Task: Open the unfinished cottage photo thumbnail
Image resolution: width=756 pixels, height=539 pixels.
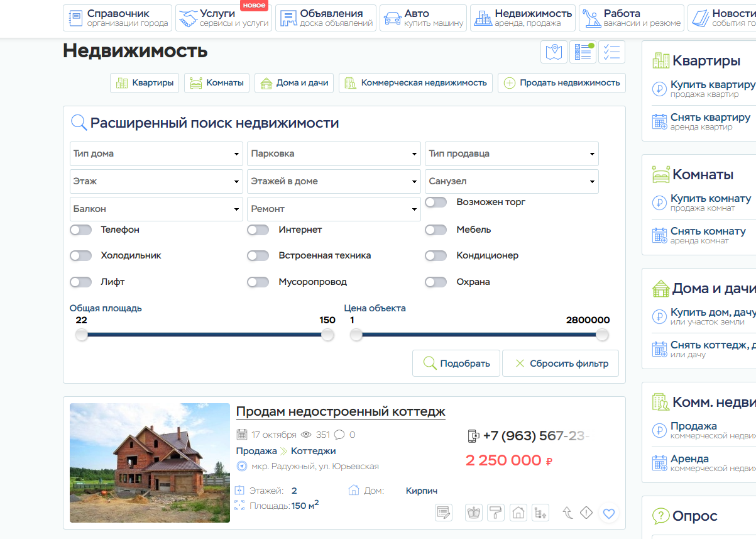Action: click(150, 463)
